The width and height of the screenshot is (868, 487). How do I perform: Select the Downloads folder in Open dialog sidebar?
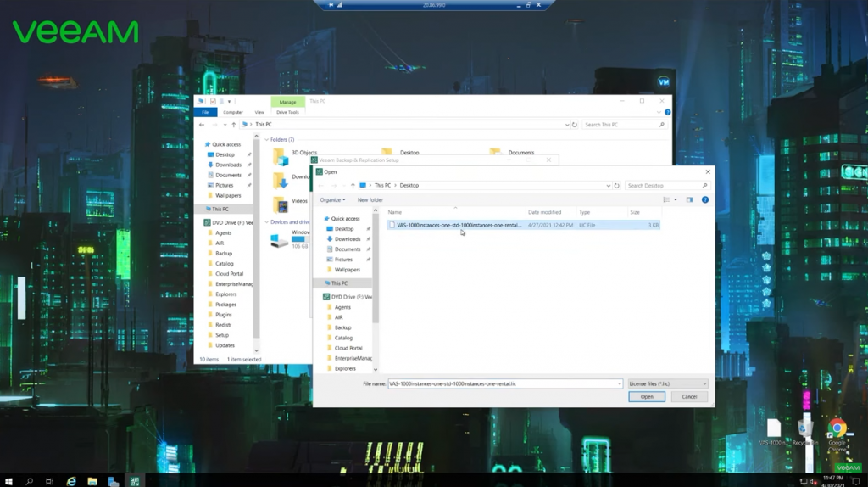click(x=347, y=239)
